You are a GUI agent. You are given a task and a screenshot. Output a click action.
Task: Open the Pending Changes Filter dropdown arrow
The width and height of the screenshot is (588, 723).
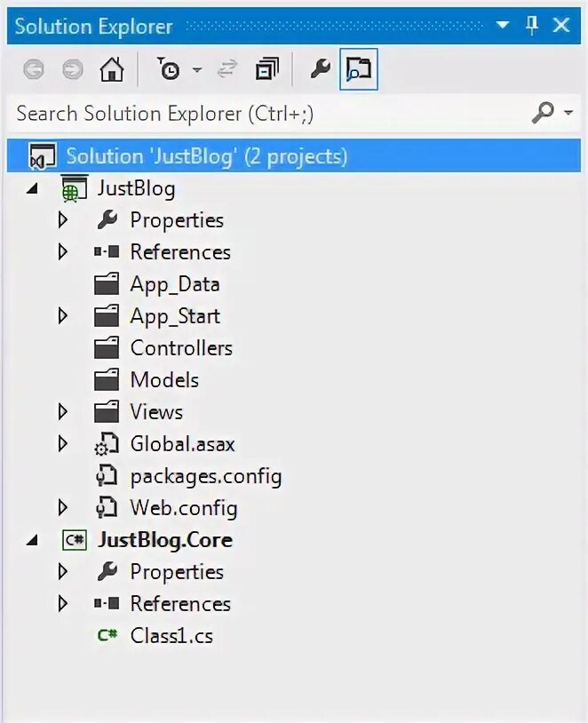197,70
